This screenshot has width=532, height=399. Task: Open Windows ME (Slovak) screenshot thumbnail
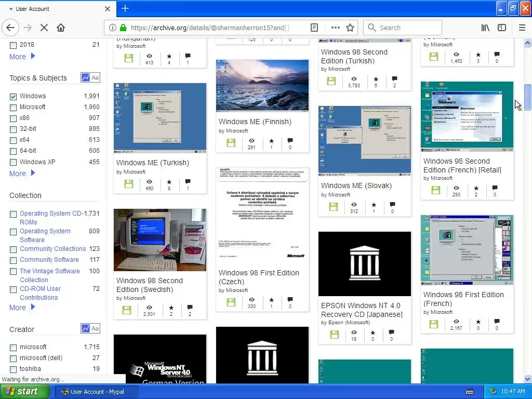(364, 141)
